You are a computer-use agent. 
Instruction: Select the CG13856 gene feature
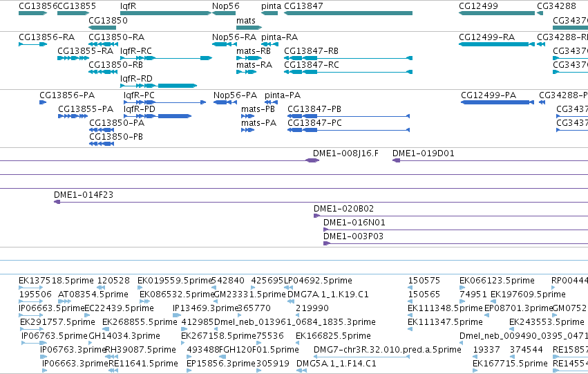pyautogui.click(x=32, y=13)
